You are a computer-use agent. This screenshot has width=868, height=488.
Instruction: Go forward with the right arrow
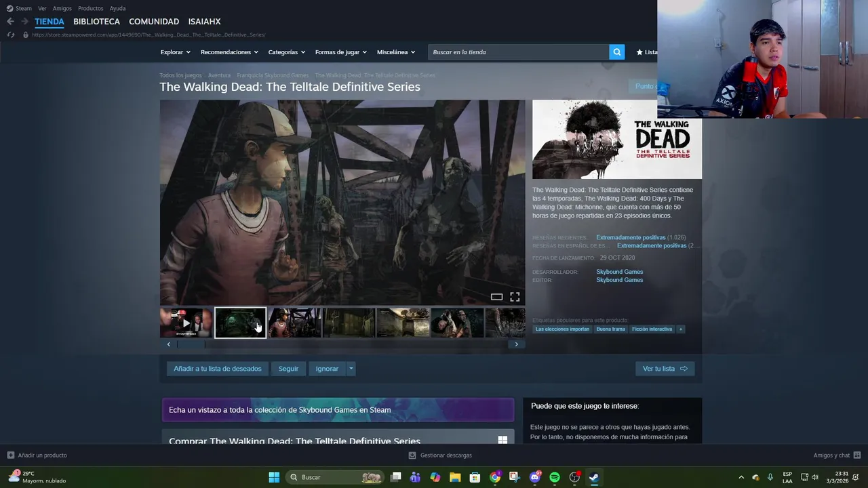[x=24, y=22]
